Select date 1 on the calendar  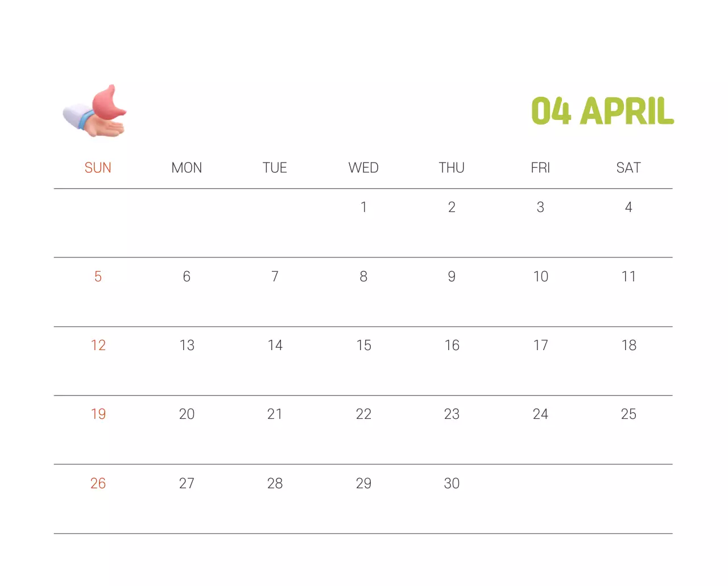pyautogui.click(x=363, y=207)
